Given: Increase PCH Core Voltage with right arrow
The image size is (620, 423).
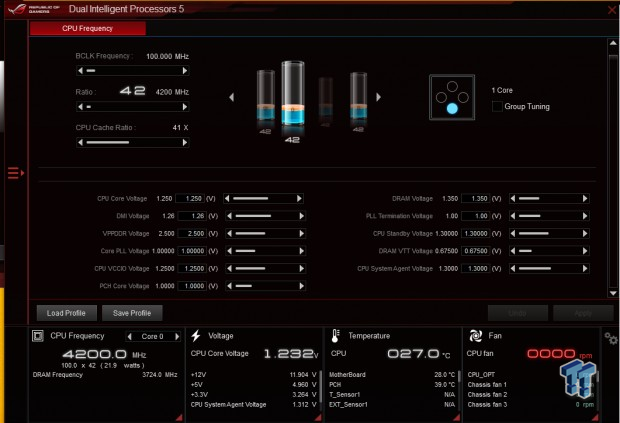Looking at the screenshot, I should coord(302,286).
